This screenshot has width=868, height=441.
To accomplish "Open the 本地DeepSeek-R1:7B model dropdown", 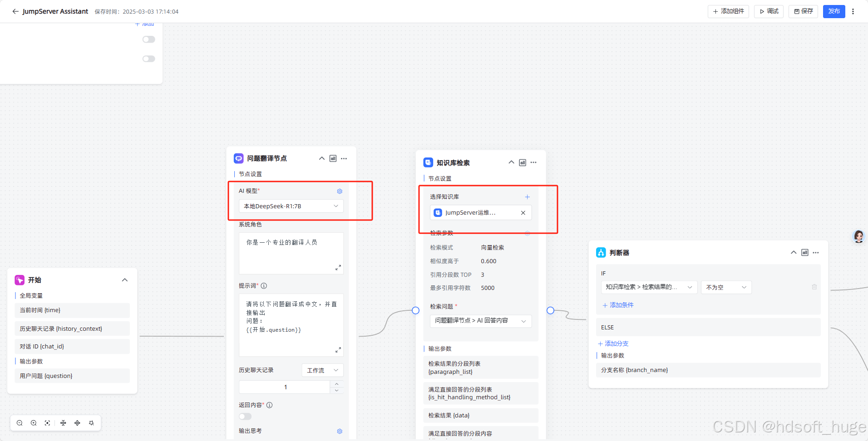I will click(291, 206).
